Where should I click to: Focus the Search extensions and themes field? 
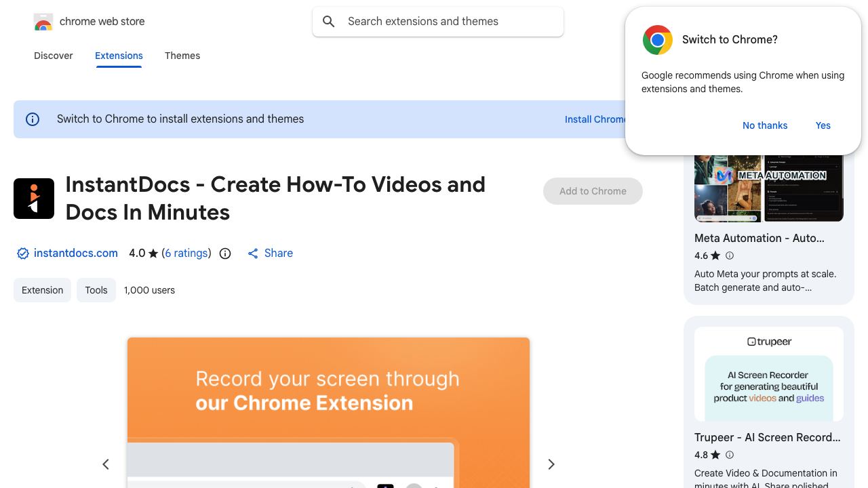[x=438, y=22]
